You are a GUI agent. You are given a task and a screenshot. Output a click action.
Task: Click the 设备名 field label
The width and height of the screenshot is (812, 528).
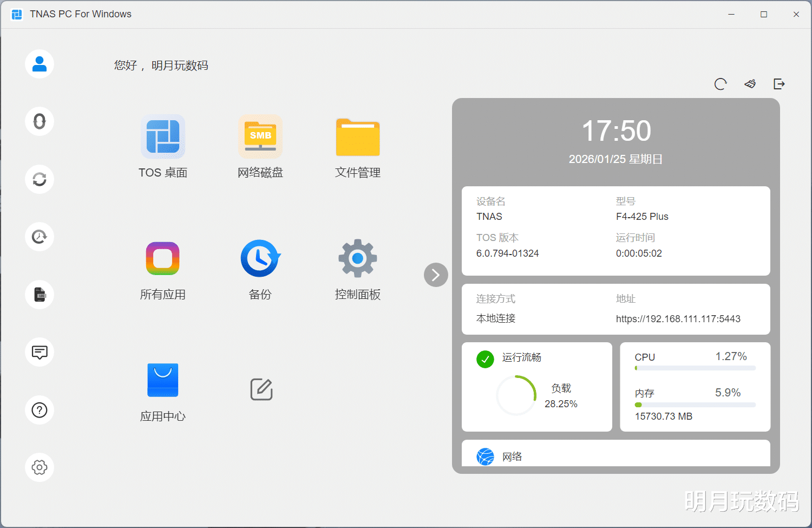[x=491, y=201]
